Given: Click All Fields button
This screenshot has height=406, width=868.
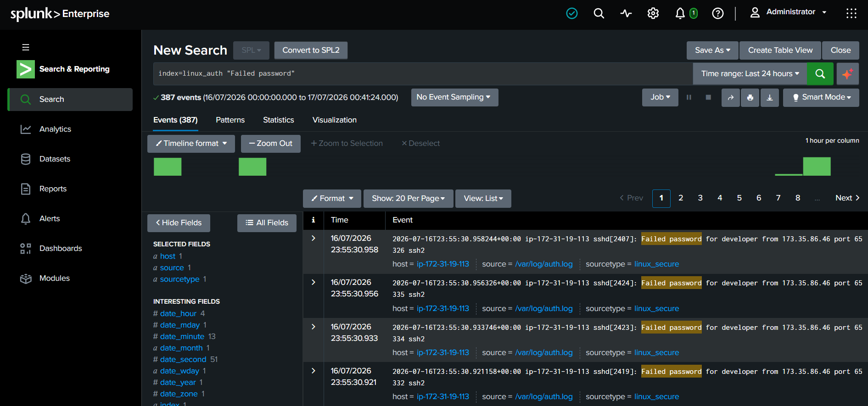Looking at the screenshot, I should (267, 223).
